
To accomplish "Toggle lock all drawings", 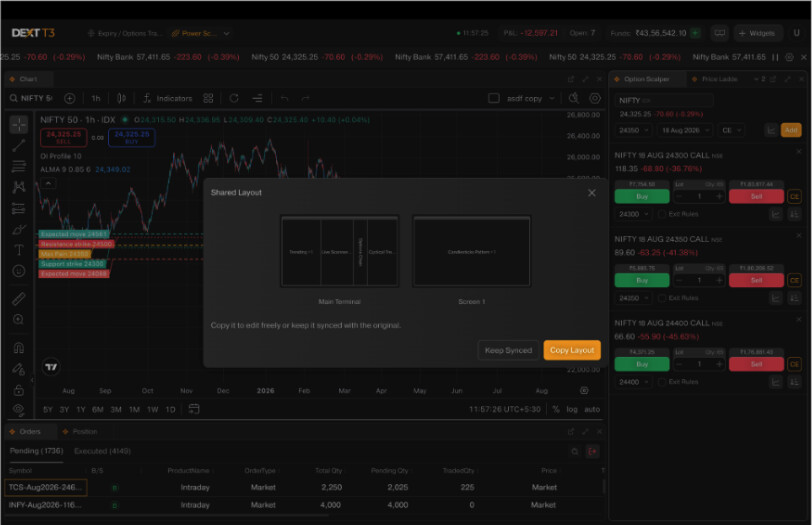I will point(19,390).
